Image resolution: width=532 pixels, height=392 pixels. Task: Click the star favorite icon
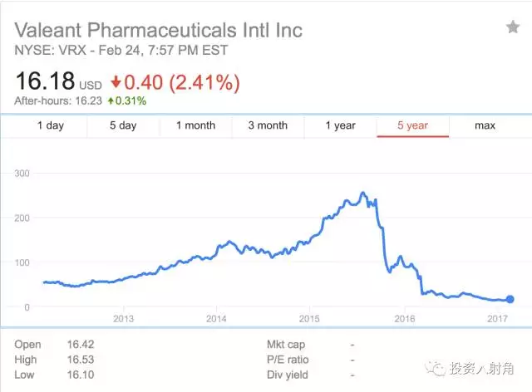coord(513,27)
